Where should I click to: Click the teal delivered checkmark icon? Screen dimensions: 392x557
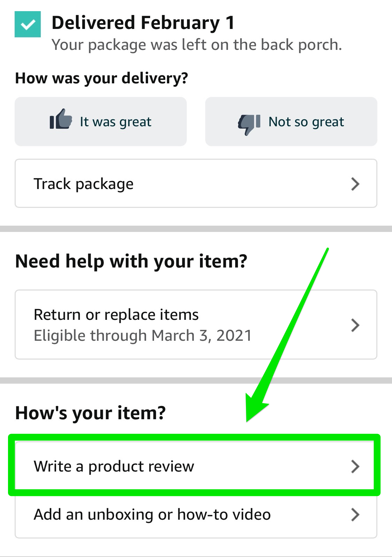[28, 24]
